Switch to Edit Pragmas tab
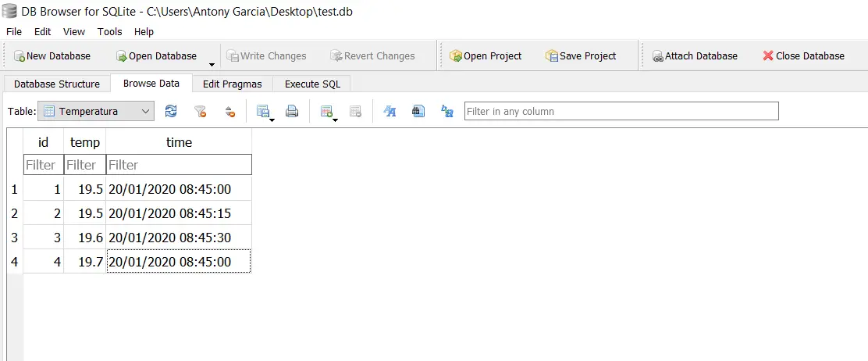Image resolution: width=868 pixels, height=361 pixels. 232,84
